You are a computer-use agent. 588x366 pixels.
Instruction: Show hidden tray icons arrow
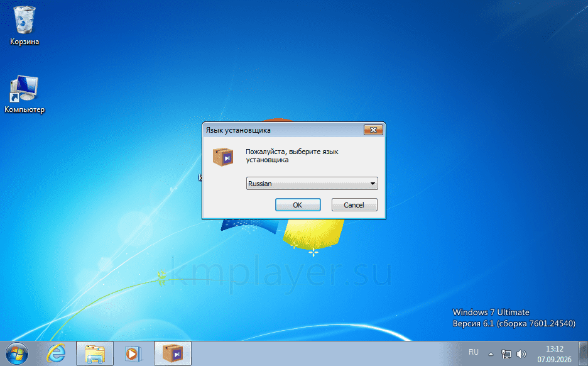[x=491, y=353]
